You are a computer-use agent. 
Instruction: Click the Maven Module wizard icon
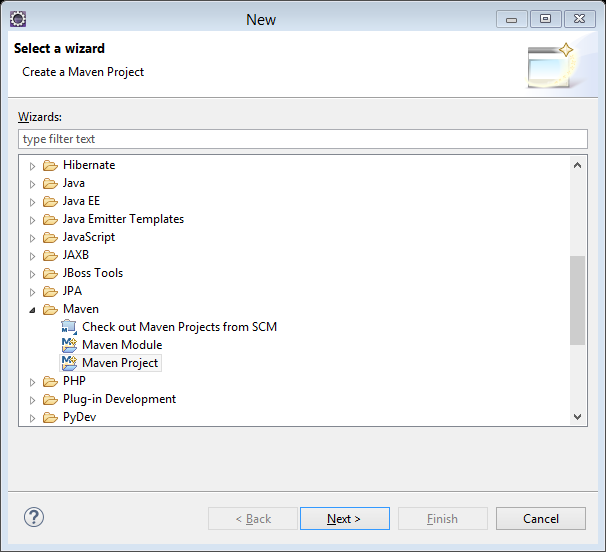pyautogui.click(x=69, y=345)
